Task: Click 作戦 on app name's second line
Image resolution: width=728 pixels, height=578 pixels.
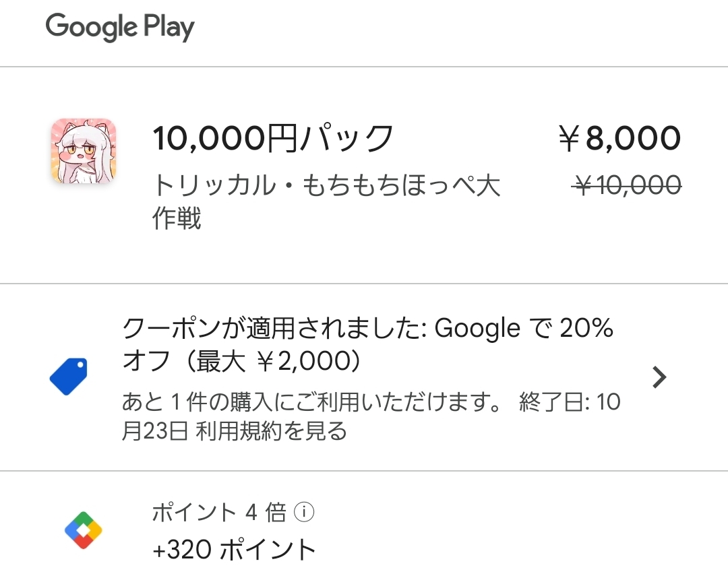Action: 177,219
